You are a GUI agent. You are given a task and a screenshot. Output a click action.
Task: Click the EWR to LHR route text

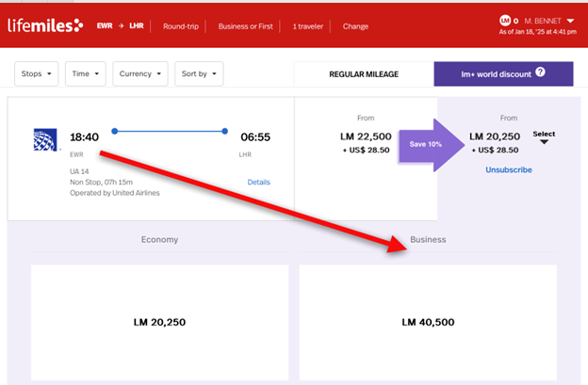pyautogui.click(x=120, y=25)
